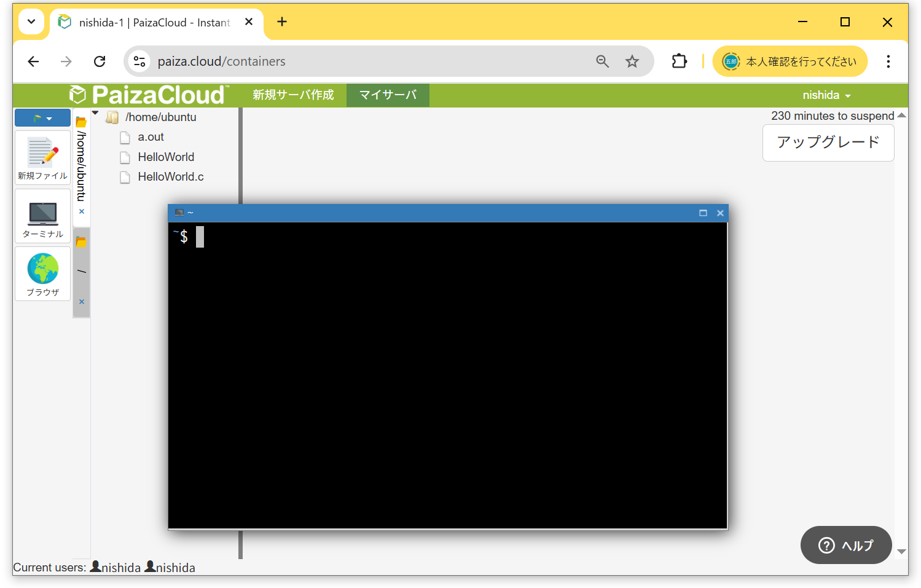Close the terminal window

(720, 213)
